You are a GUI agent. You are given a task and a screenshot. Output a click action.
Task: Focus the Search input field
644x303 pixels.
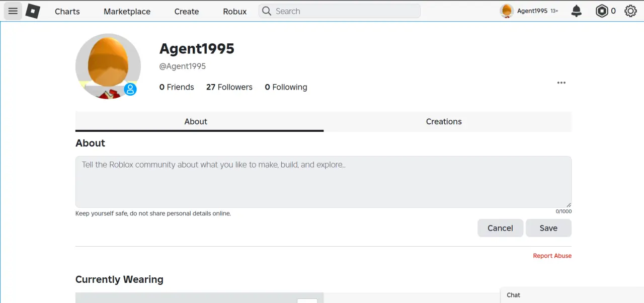340,11
